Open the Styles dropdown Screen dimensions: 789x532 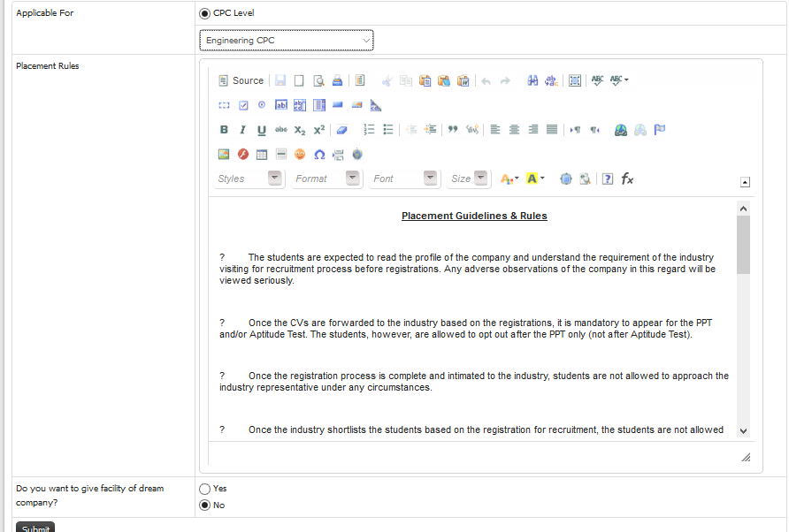point(249,179)
